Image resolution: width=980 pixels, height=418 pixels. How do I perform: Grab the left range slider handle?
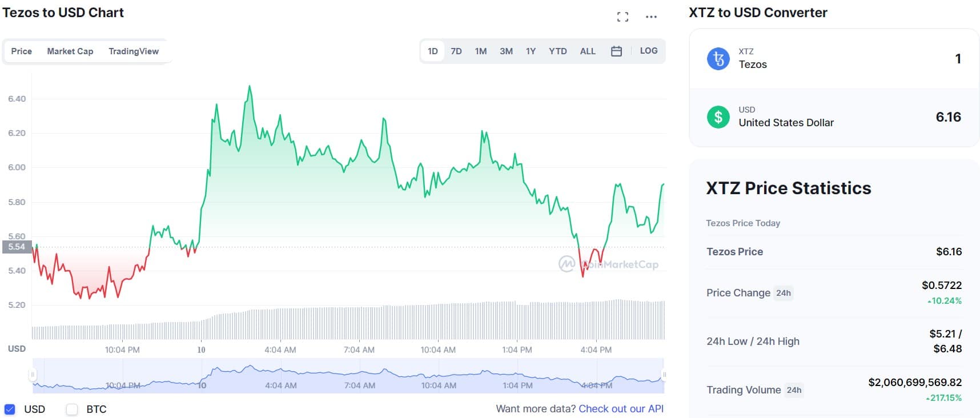pyautogui.click(x=33, y=375)
